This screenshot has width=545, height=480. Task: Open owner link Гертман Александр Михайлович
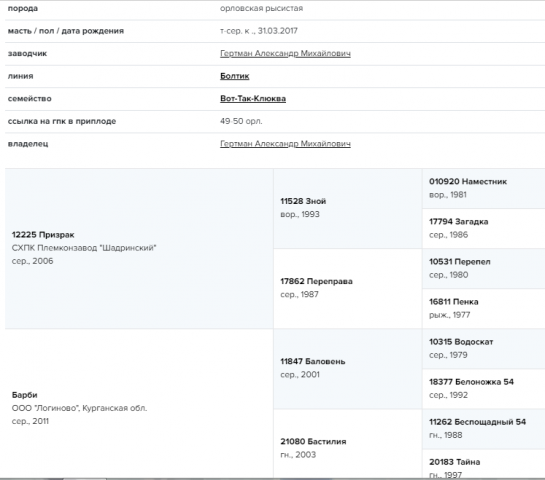[x=285, y=144]
